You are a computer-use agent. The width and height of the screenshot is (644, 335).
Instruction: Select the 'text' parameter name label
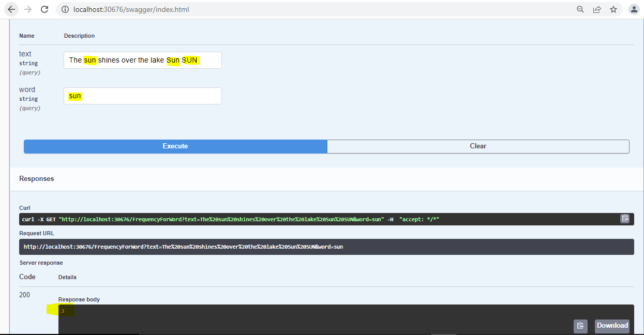25,54
